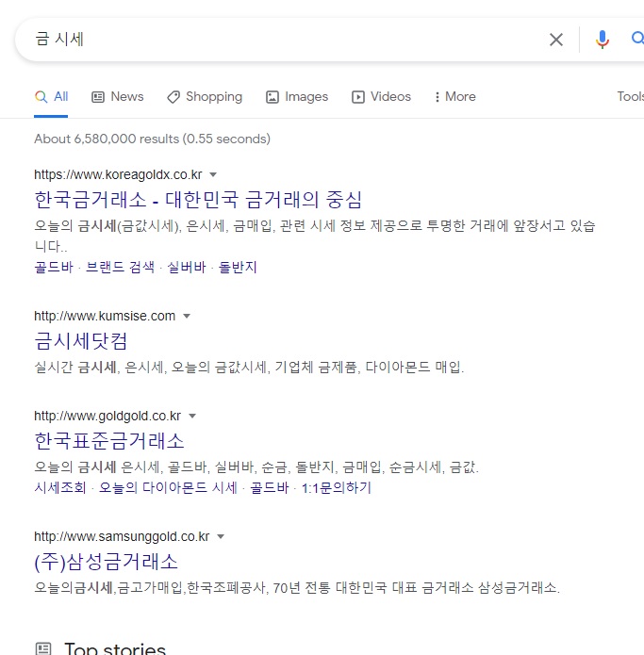
Task: Switch to the News tab
Action: click(118, 96)
